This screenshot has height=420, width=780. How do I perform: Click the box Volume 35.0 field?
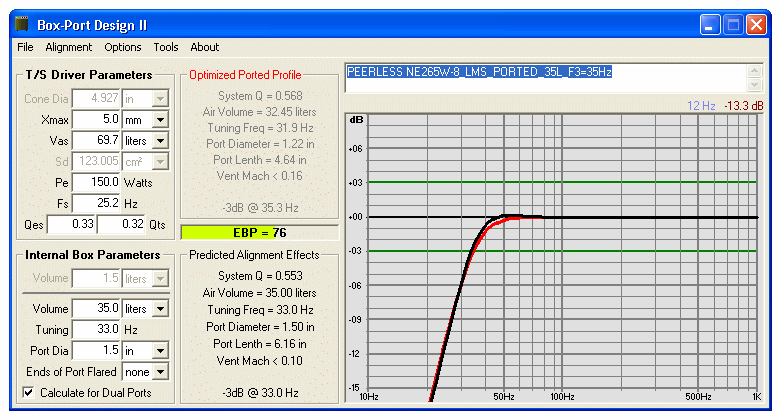click(97, 309)
